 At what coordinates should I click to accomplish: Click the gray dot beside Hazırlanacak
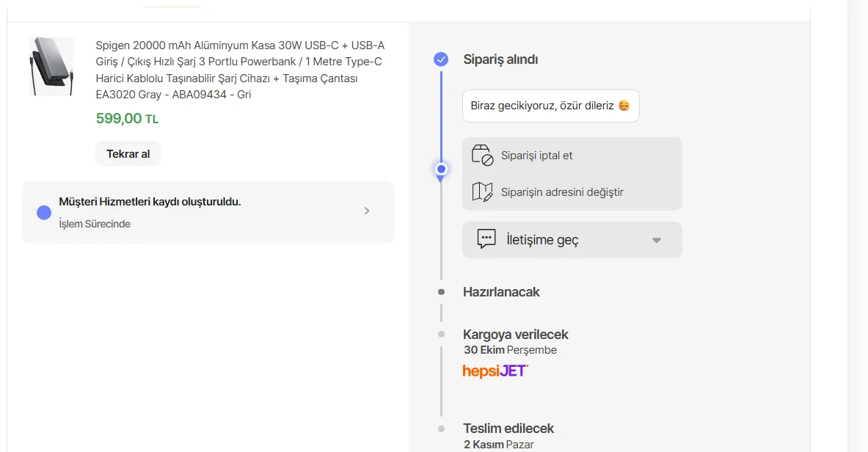(x=441, y=292)
